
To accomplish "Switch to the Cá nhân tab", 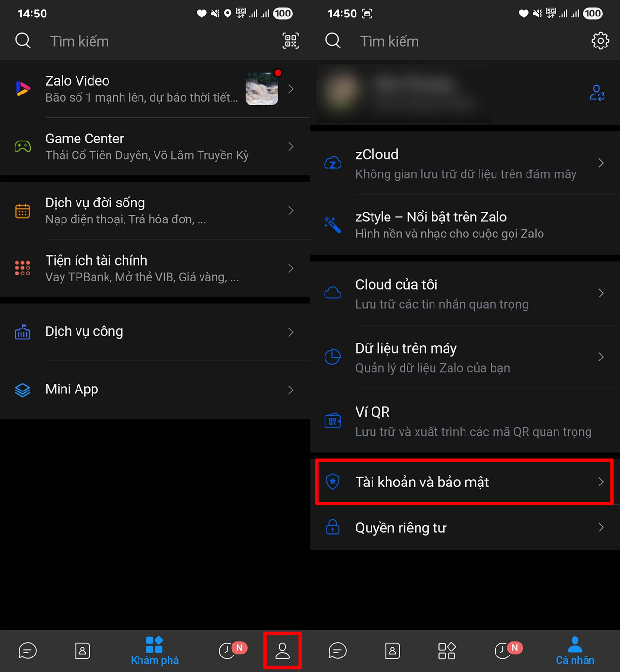I will pos(574,651).
